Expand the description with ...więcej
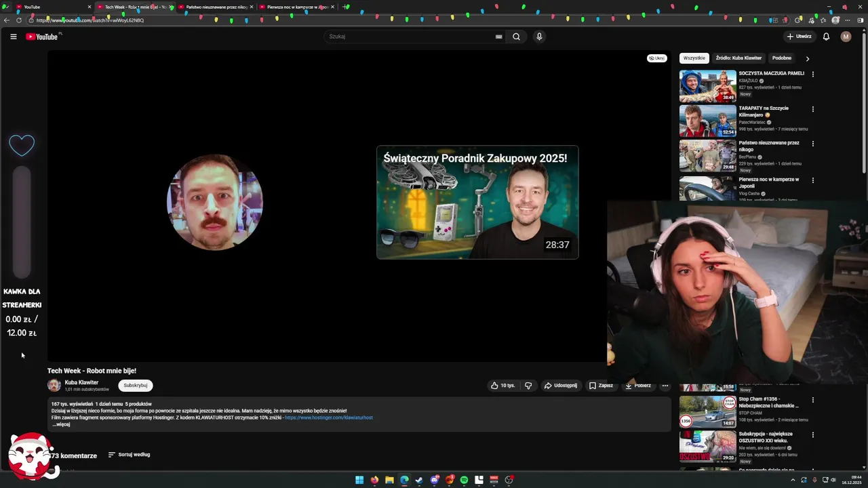Image resolution: width=868 pixels, height=488 pixels. (x=61, y=424)
